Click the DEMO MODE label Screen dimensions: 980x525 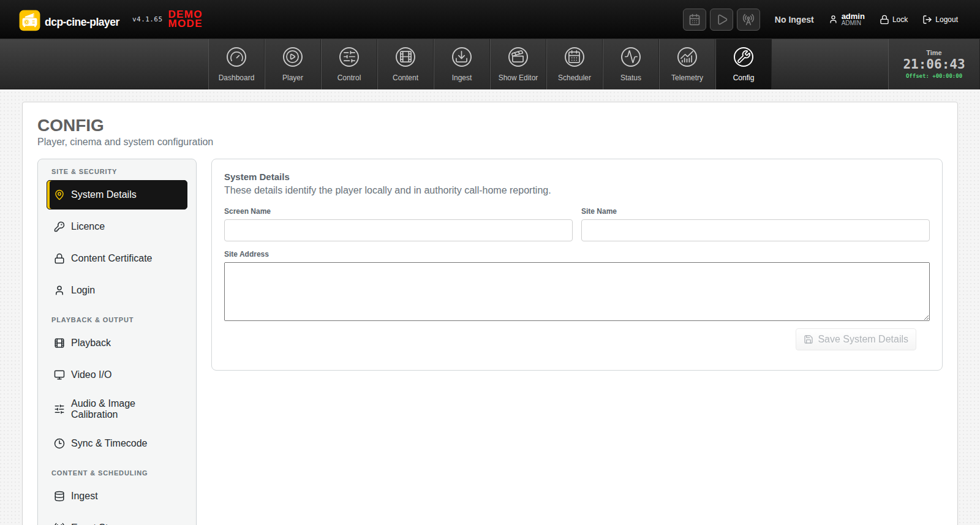point(185,19)
